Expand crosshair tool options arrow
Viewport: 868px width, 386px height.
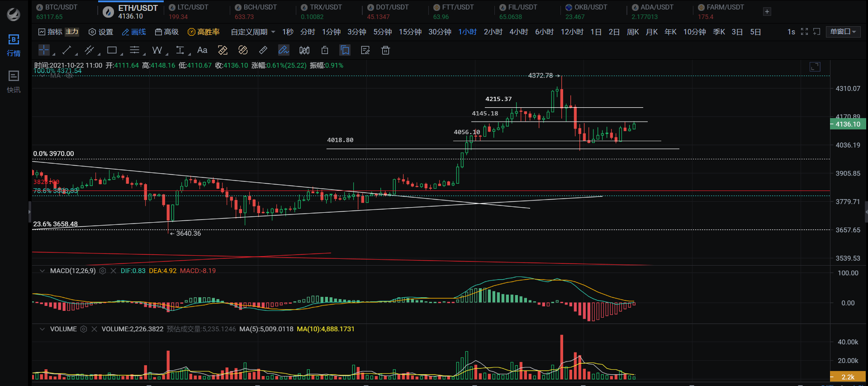coord(54,54)
